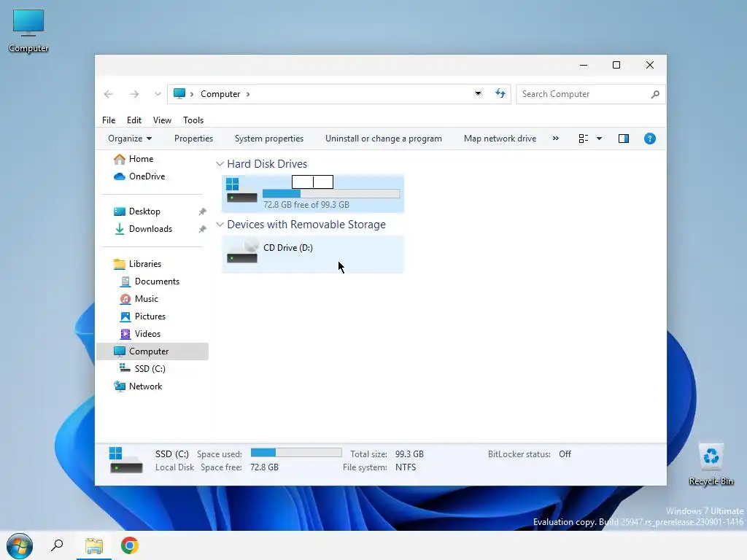Click the Windows hard drive icon
Viewport: 747px width, 560px height.
pyautogui.click(x=241, y=190)
